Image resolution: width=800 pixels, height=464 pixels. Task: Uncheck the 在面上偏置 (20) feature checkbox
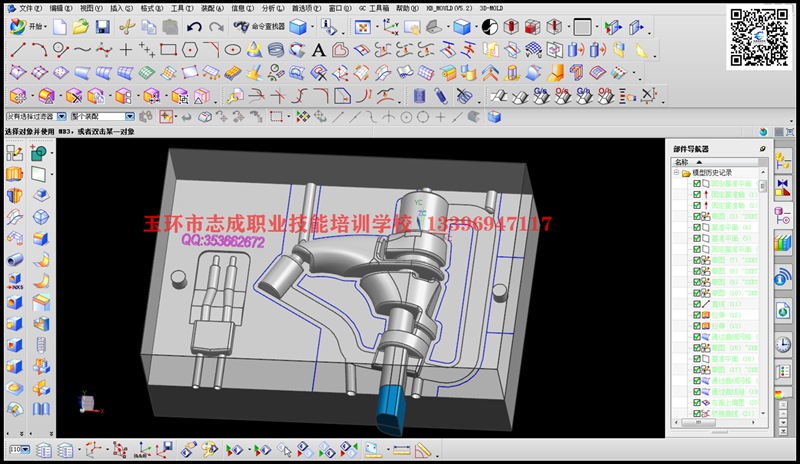pyautogui.click(x=696, y=403)
